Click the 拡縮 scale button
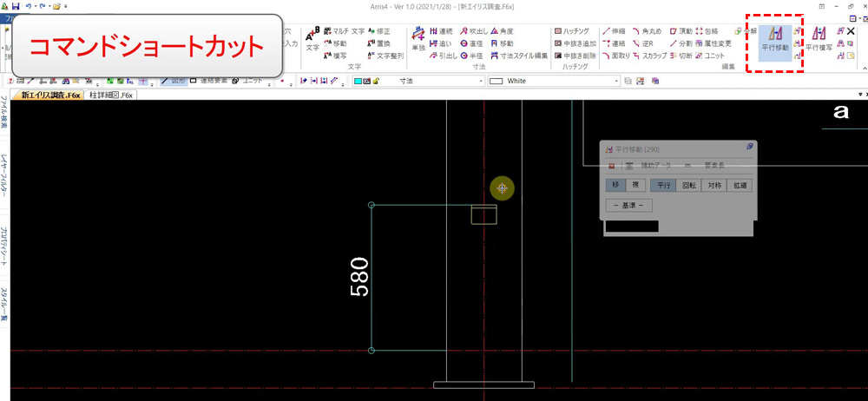 pyautogui.click(x=740, y=185)
